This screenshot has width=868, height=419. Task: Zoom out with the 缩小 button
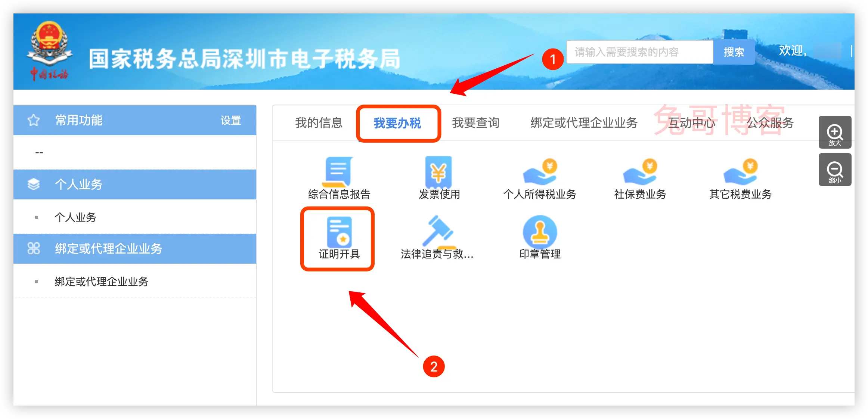click(835, 170)
